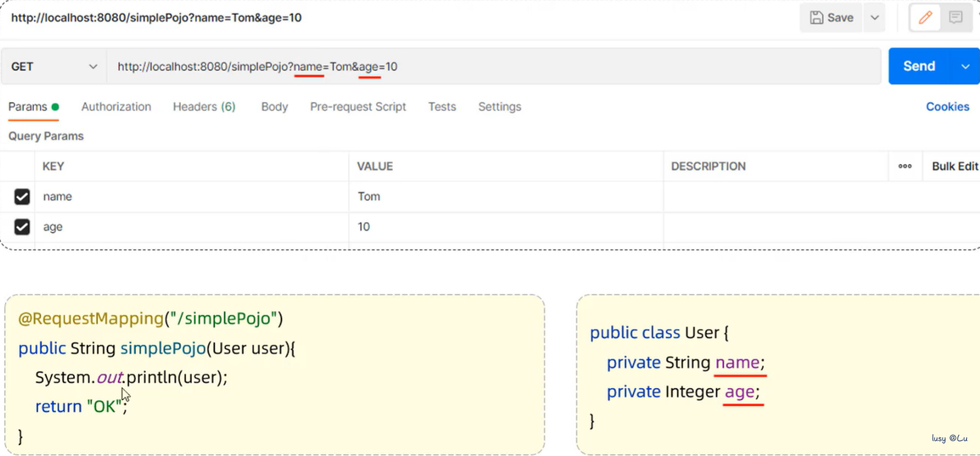Click the pencil edit icon
980x456 pixels.
tap(925, 18)
